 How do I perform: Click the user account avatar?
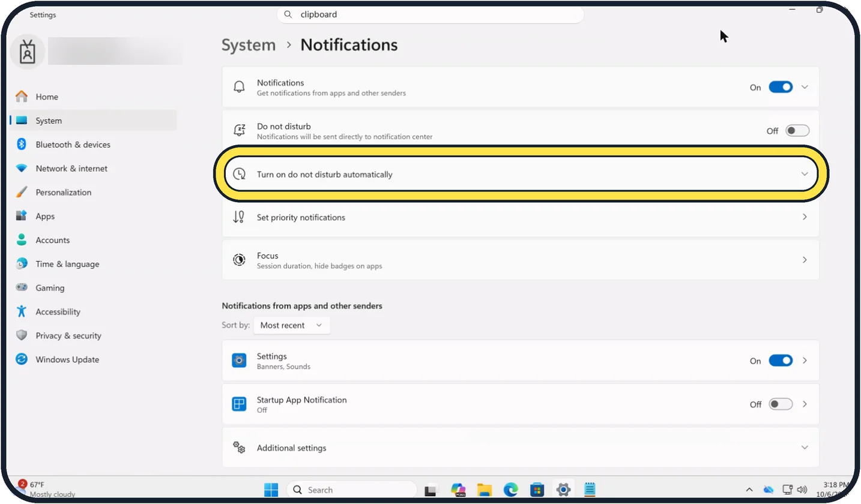28,52
